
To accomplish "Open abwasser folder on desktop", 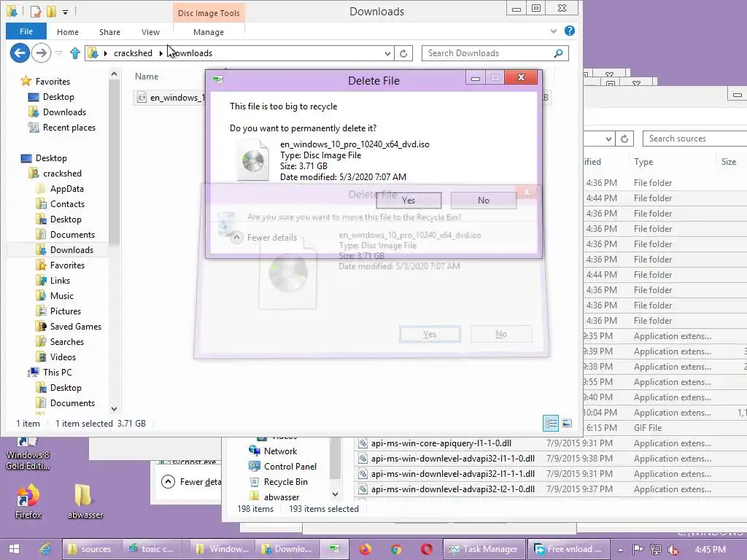I will point(85,502).
